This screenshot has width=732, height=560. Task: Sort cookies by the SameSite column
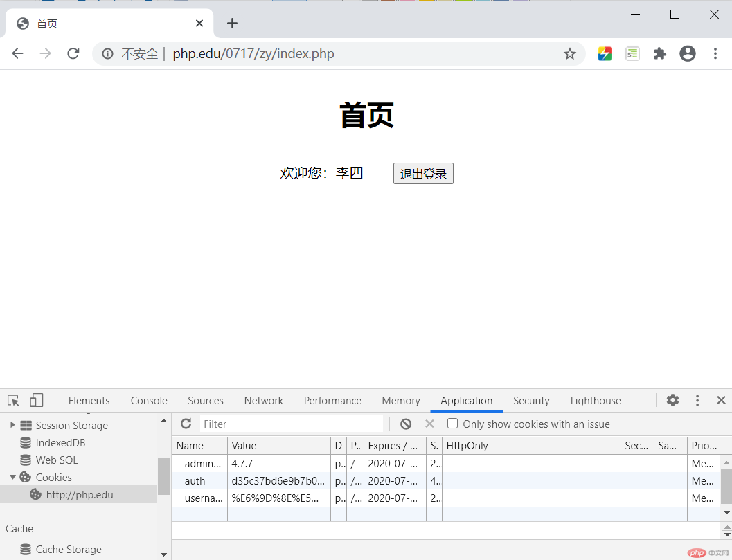tap(670, 446)
